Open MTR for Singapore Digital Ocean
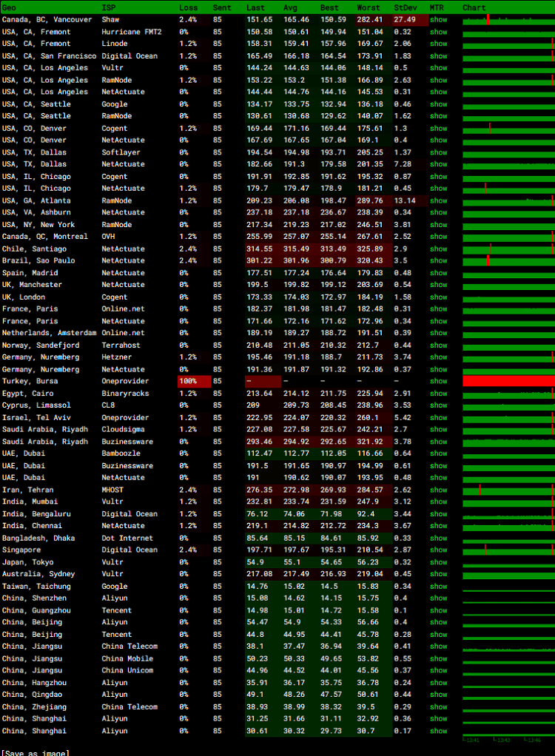Viewport: 555px width, 756px height. 439,550
